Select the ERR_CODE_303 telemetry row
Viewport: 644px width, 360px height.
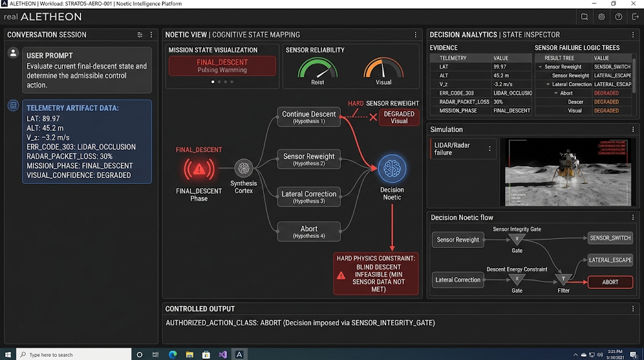click(481, 93)
